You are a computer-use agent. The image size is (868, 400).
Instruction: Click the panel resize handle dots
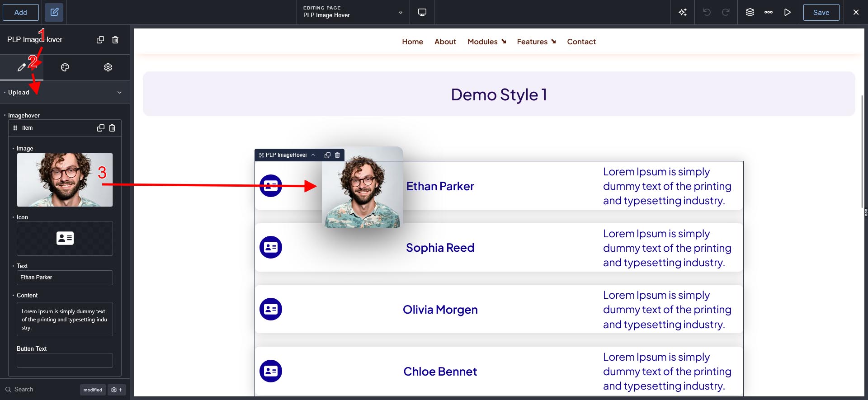tap(866, 212)
